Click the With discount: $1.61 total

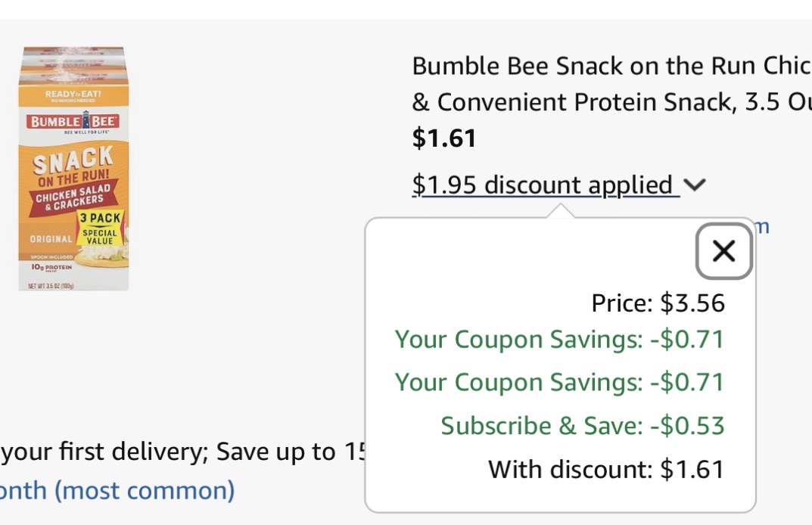[606, 469]
